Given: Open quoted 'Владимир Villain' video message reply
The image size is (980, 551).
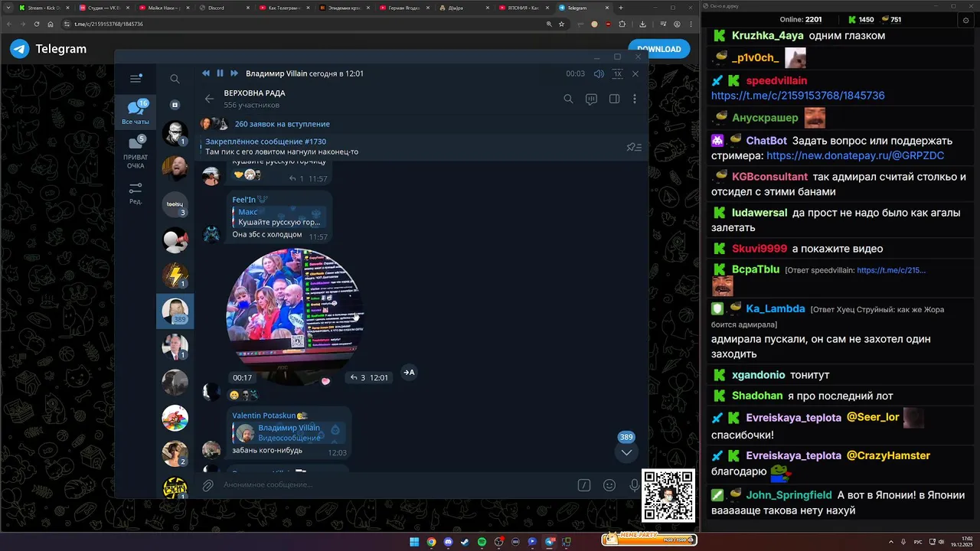Looking at the screenshot, I should pos(289,432).
